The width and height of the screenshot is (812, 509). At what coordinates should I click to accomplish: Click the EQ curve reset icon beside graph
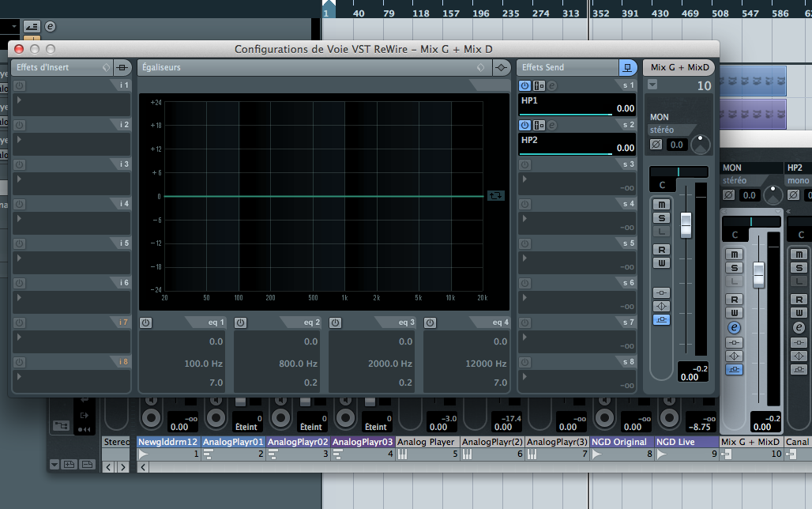496,194
